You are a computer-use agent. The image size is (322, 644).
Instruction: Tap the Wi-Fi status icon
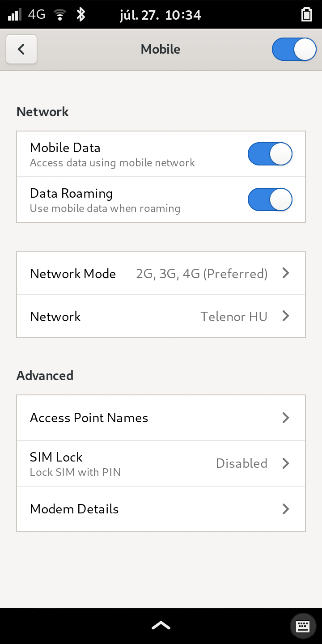point(59,15)
